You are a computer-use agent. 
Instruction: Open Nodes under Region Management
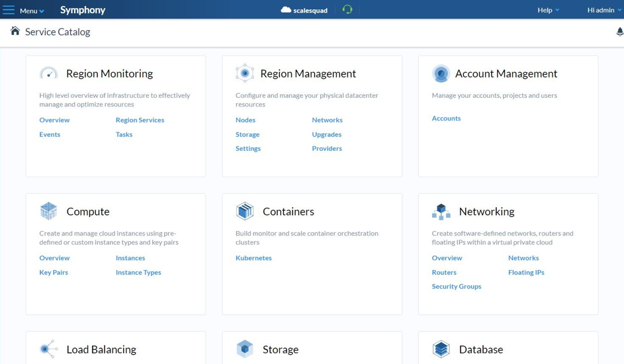[245, 120]
